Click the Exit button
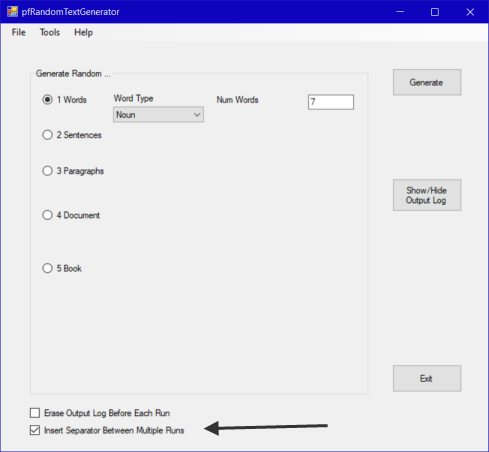Viewport: 489px width, 452px height. 427,378
